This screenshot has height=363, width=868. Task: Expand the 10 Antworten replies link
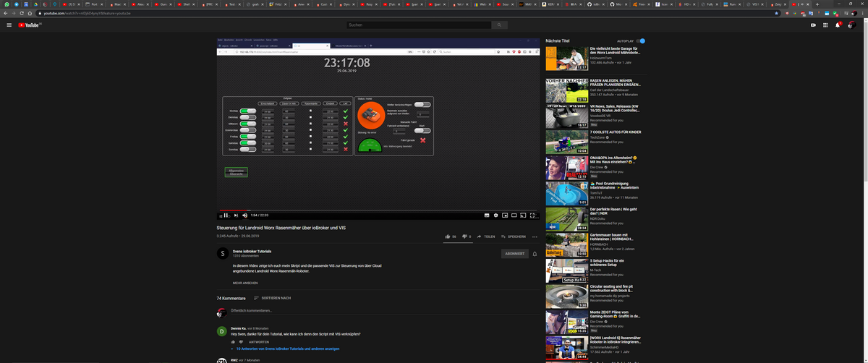click(287, 349)
